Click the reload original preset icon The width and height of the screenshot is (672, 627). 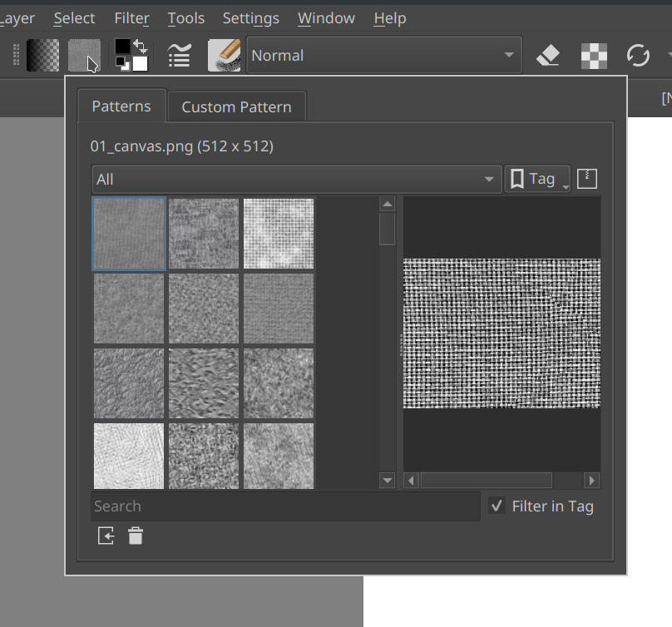(x=638, y=56)
